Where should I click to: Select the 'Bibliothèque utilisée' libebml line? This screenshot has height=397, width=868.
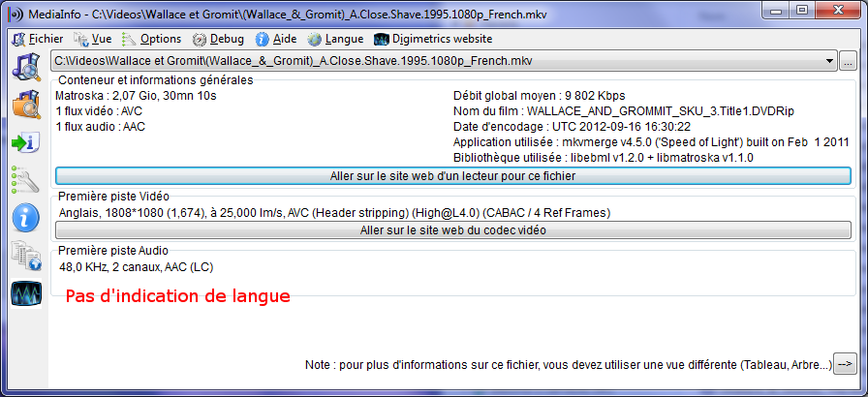click(604, 158)
